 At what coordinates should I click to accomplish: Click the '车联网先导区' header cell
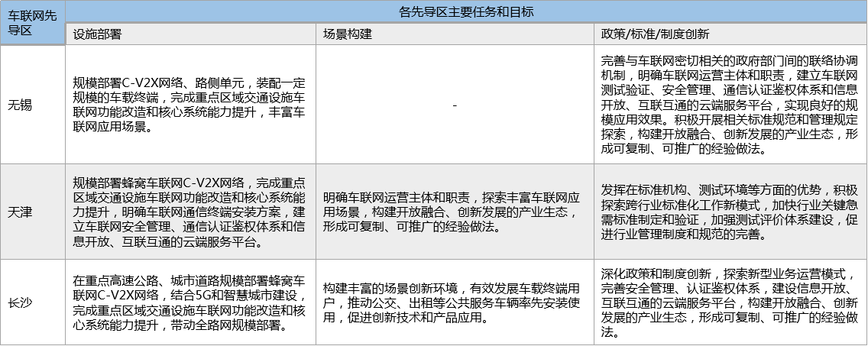32,23
